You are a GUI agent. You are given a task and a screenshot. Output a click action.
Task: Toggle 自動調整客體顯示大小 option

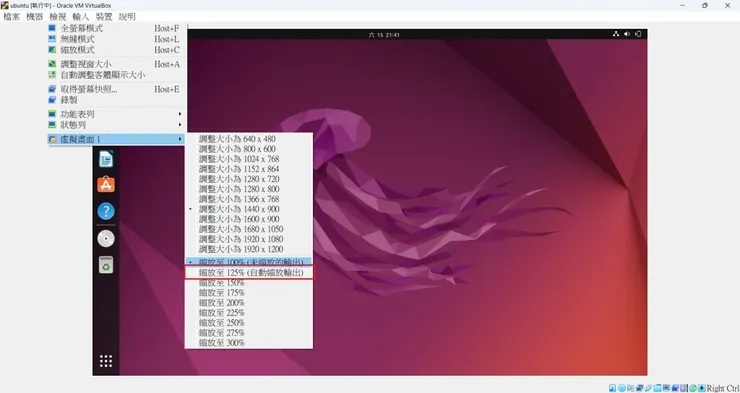[x=117, y=75]
